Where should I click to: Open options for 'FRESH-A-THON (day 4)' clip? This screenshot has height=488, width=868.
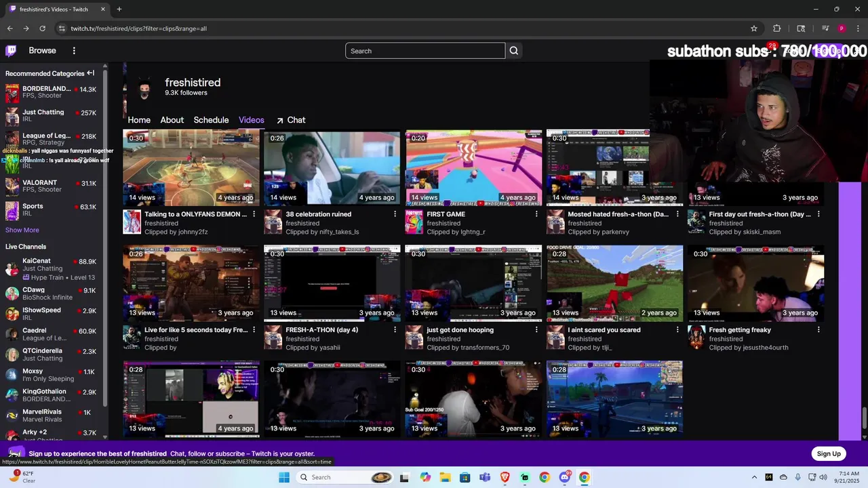(x=395, y=329)
